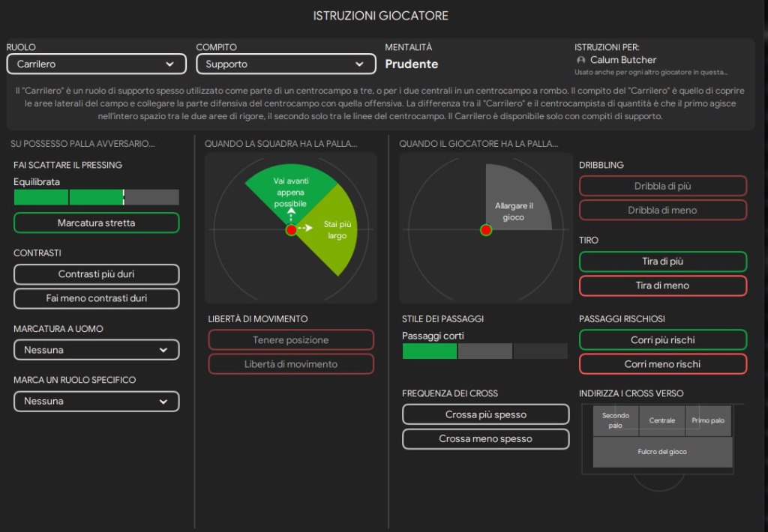768x532 pixels.
Task: Adjust the 'Stile dei passaggi' bar
Action: (x=484, y=351)
